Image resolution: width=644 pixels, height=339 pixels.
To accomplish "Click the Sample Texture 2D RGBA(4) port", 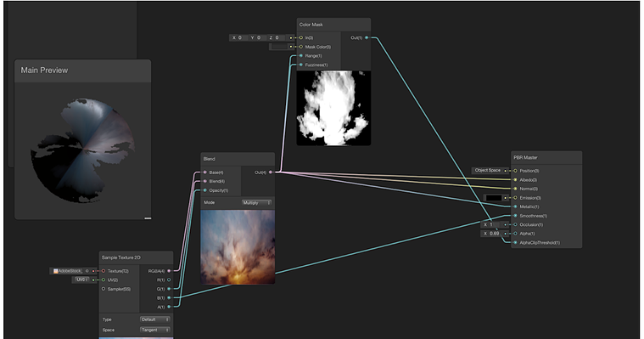I will point(169,271).
